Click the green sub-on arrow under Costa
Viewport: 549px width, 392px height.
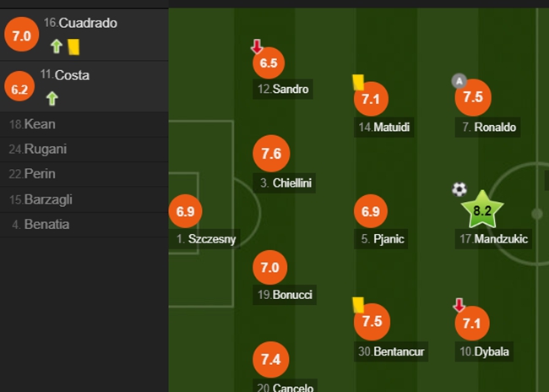point(52,99)
